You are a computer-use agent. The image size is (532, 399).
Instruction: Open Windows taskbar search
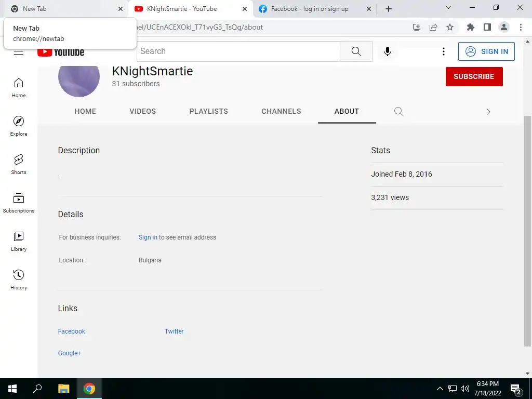[x=37, y=389]
